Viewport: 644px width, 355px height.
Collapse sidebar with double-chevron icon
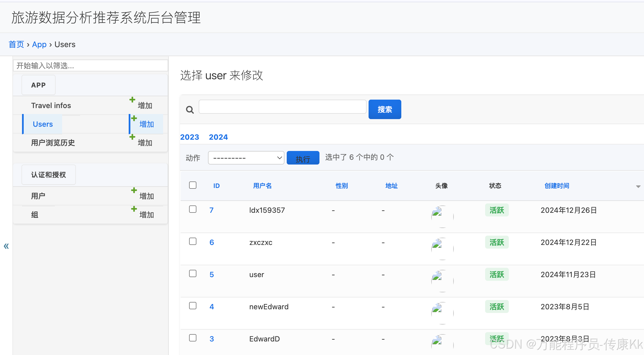tap(6, 246)
